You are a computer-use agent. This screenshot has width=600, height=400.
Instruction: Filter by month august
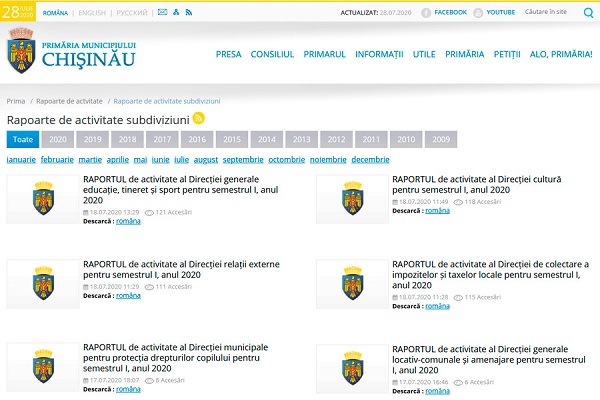pyautogui.click(x=205, y=160)
